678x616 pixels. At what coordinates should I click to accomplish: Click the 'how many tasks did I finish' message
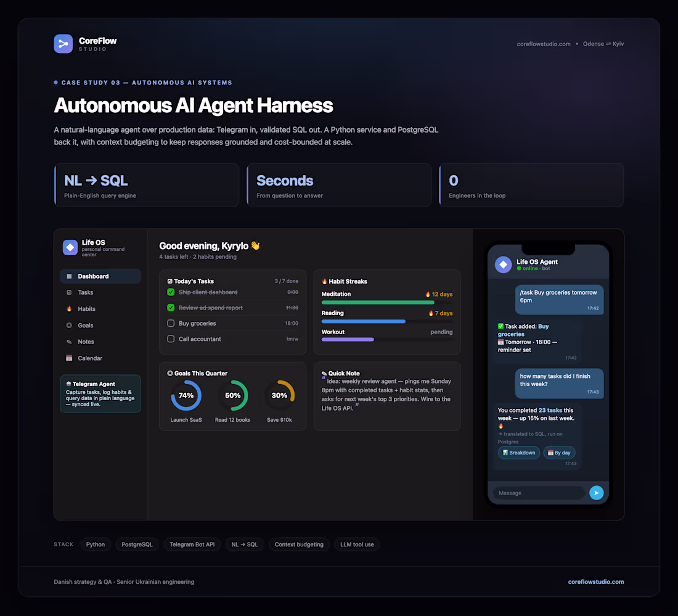click(x=559, y=384)
